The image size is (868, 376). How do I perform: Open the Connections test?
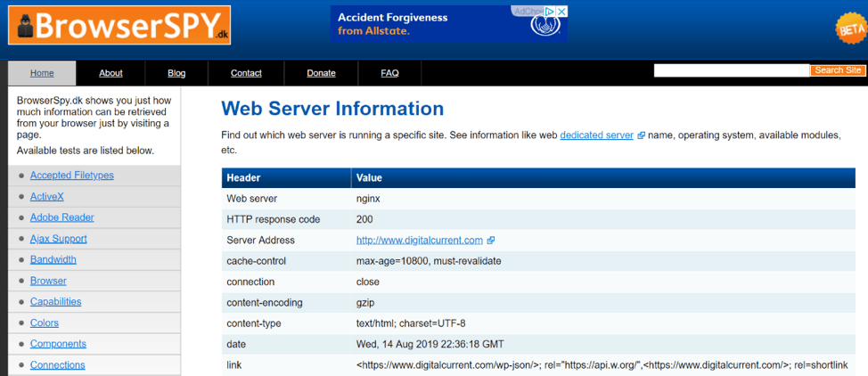(x=58, y=365)
